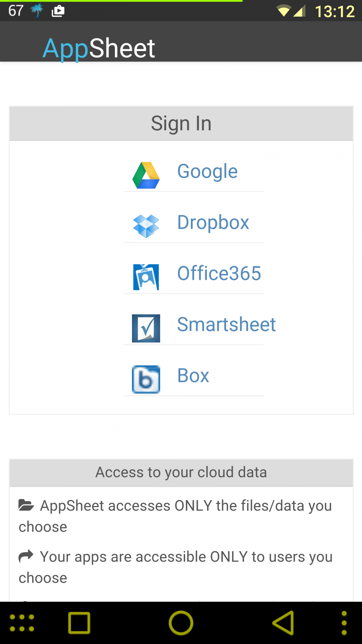
Task: Select the Dropbox box icon
Action: pyautogui.click(x=146, y=226)
